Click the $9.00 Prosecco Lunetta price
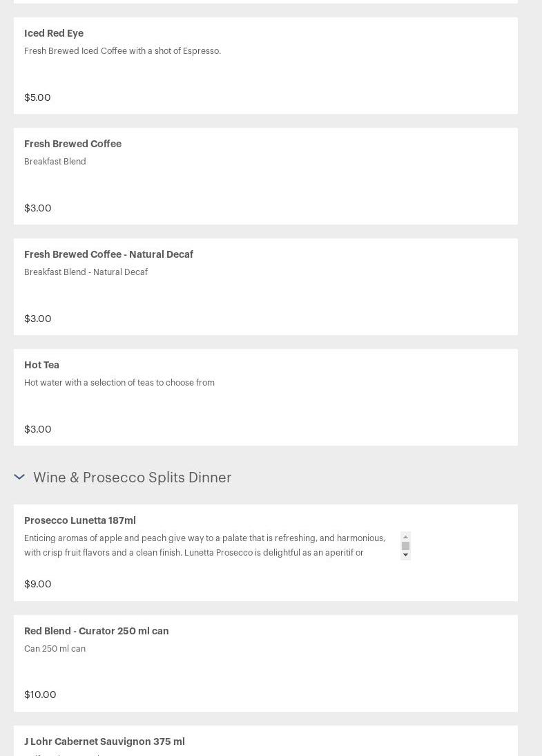This screenshot has width=542, height=756. coord(37,584)
